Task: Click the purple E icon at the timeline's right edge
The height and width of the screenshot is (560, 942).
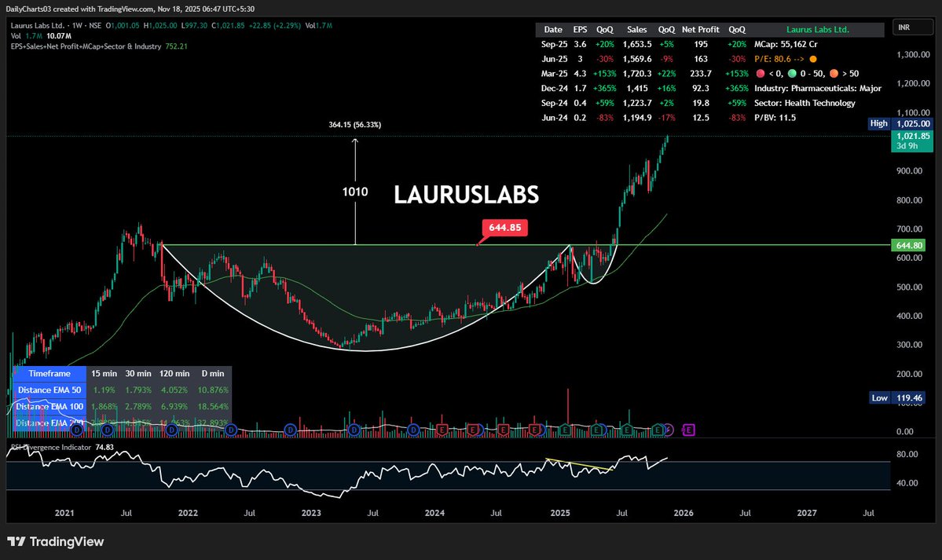Action: 688,430
